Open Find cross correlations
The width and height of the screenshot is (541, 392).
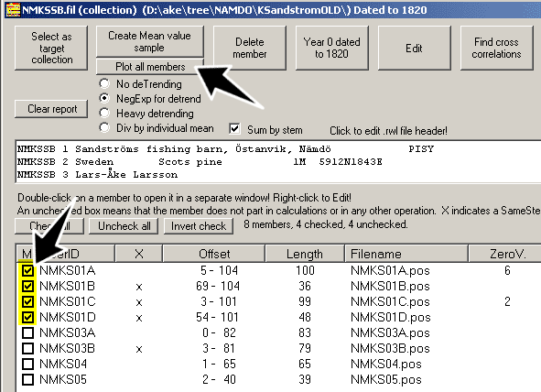point(496,48)
